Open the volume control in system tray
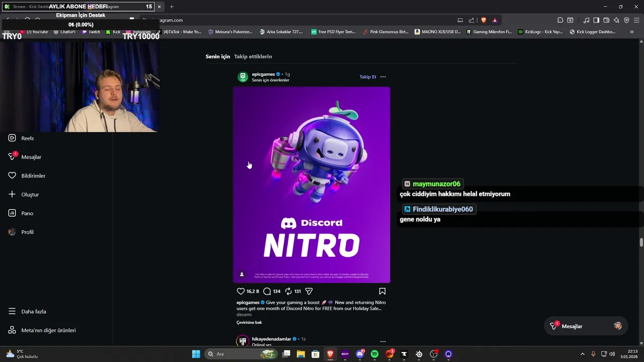 [612, 354]
